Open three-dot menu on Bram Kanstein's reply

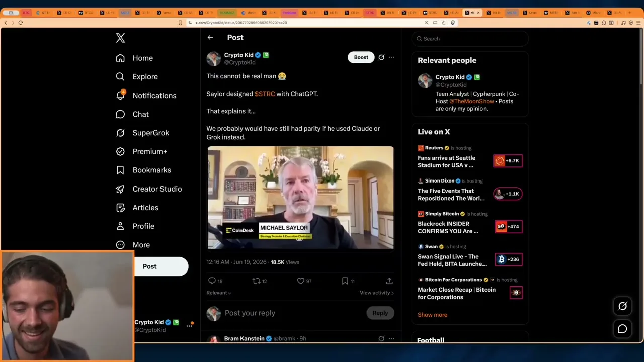(x=391, y=339)
